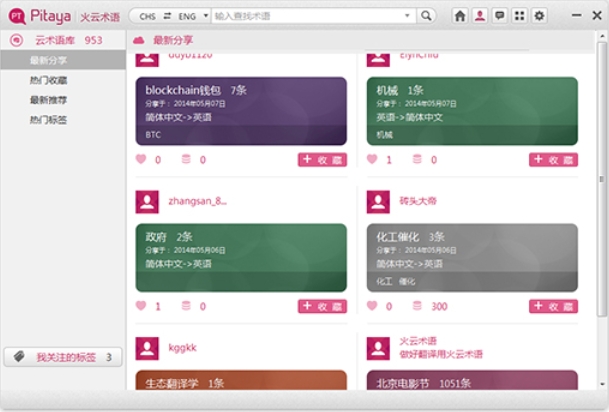Click 收藏 button for 政府 card
This screenshot has height=412, width=609.
coord(322,306)
